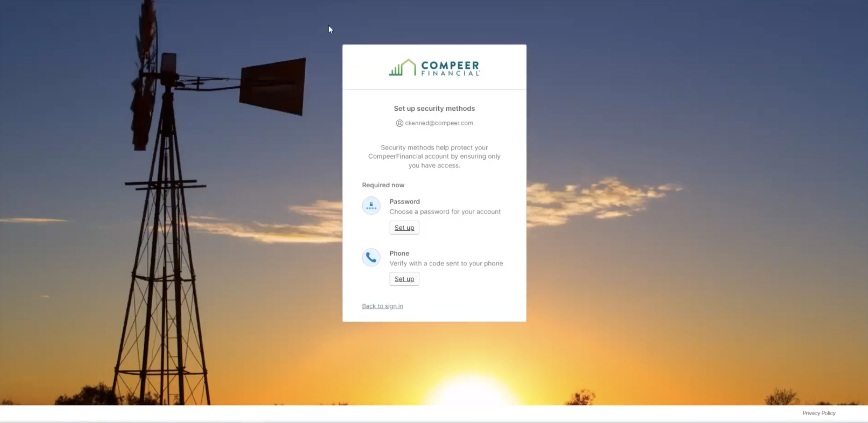Click the Required now label
This screenshot has height=423, width=868.
383,185
